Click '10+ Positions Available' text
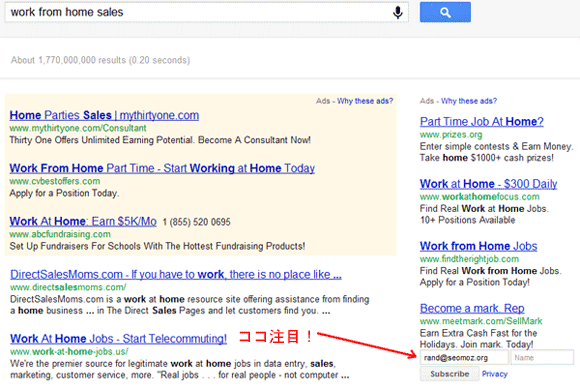Image resolution: width=580 pixels, height=389 pixels. pos(467,220)
